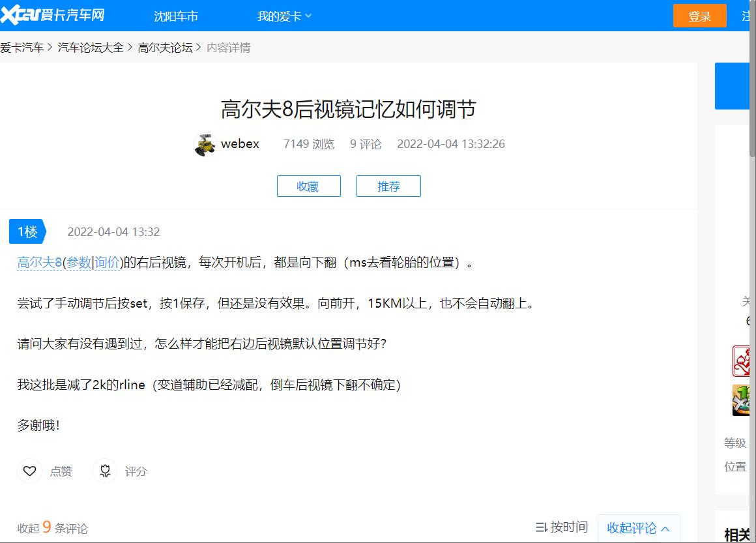Click the post timestamp 2022-04-04 13:32:26
This screenshot has width=756, height=543.
point(451,143)
